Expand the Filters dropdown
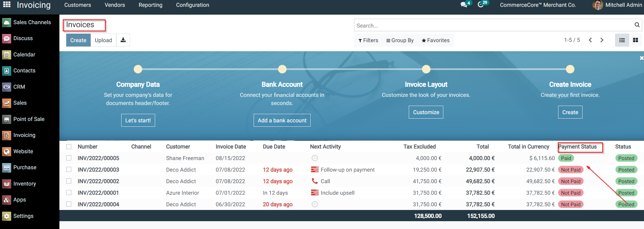644x229 pixels. [368, 40]
